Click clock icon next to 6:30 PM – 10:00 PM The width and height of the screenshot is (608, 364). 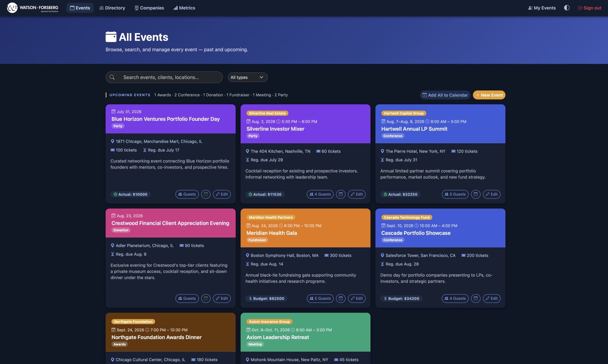281,226
